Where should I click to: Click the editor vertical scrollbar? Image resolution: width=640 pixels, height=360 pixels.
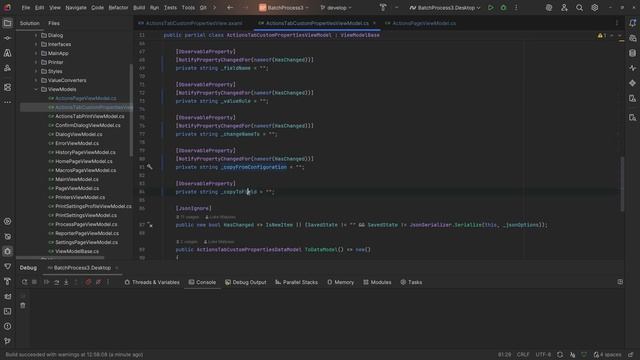point(622,184)
